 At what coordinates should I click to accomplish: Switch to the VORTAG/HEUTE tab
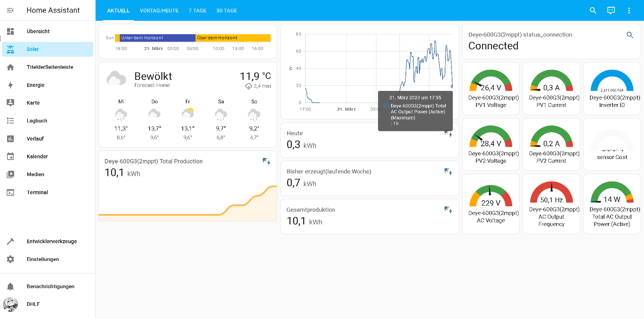point(159,11)
